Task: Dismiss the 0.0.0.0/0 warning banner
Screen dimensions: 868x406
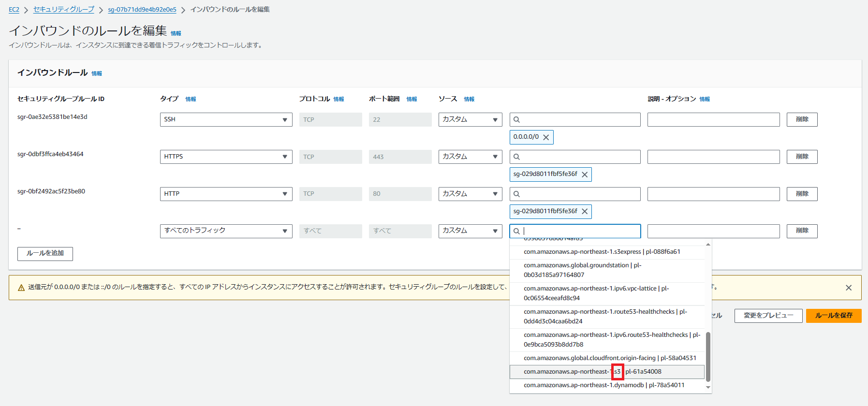Action: (849, 288)
